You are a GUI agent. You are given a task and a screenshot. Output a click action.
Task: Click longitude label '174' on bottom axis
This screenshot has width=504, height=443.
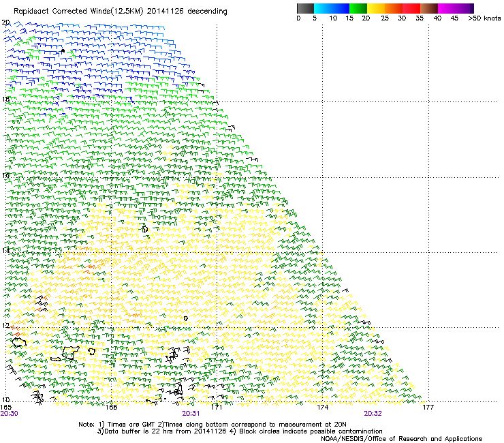[322, 408]
